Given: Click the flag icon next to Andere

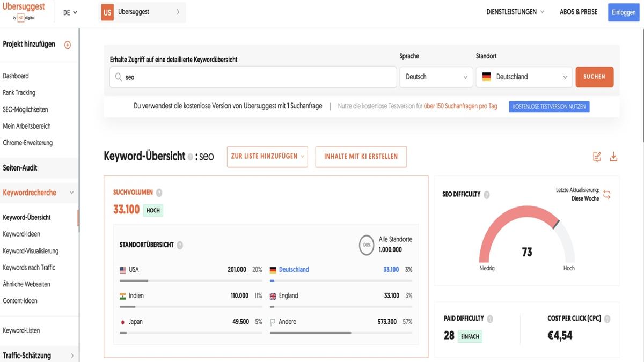Looking at the screenshot, I should 273,322.
